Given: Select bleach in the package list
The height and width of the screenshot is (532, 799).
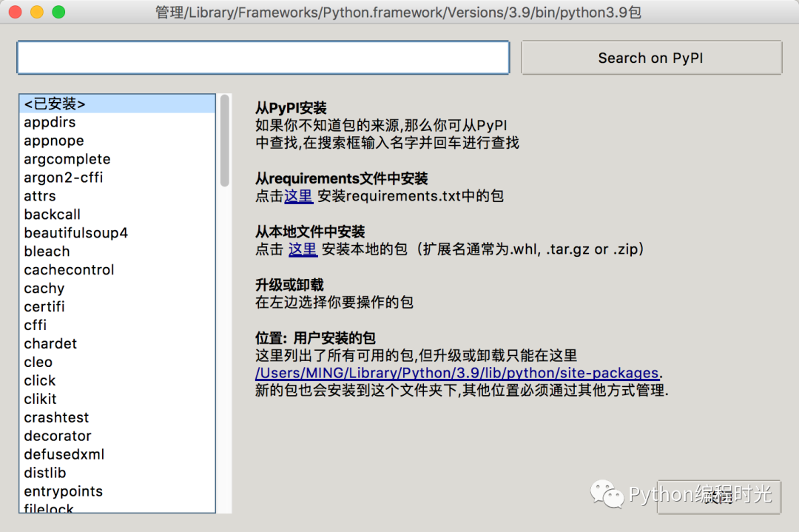Looking at the screenshot, I should (x=117, y=252).
